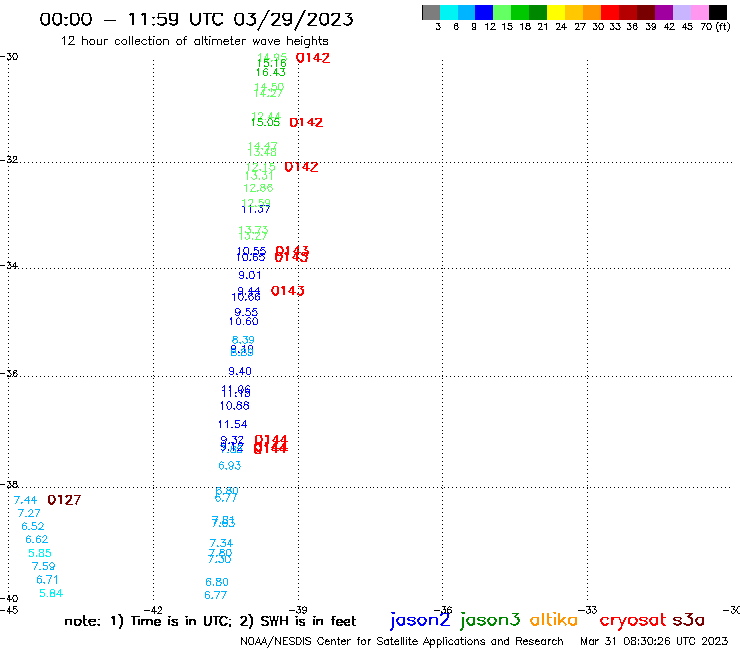Image resolution: width=740 pixels, height=650 pixels.
Task: Click the 'Mar 31 08:30:26 UTC 2023' timestamp
Action: tap(654, 641)
